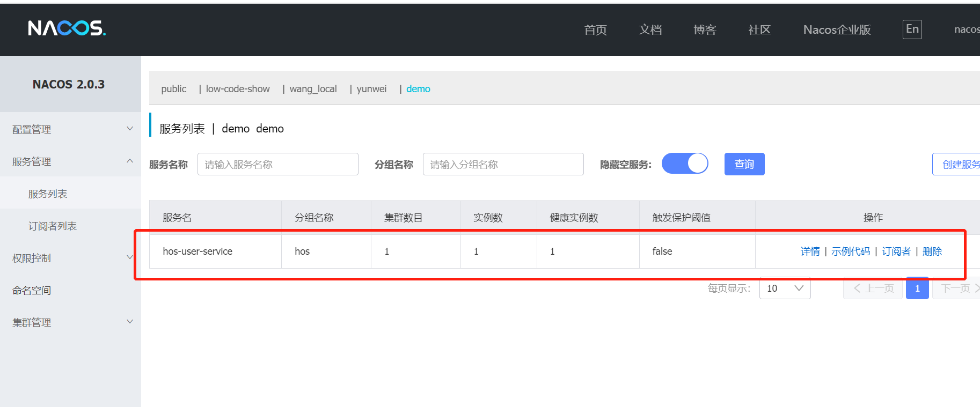Click the NACOS 2.0.3 version label
Screen dimensions: 980x407
pos(69,84)
